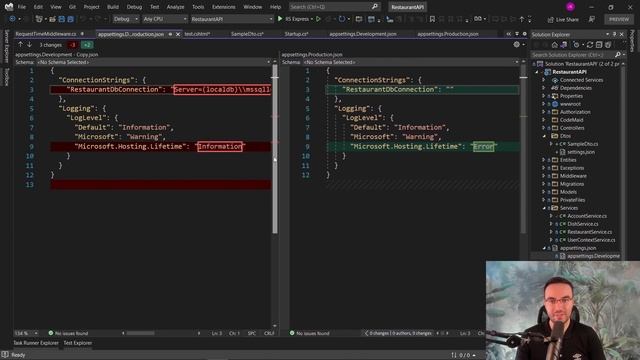Screen dimensions: 640x360
Task: Select AccountService.cs in Solution Explorer
Action: [587, 216]
